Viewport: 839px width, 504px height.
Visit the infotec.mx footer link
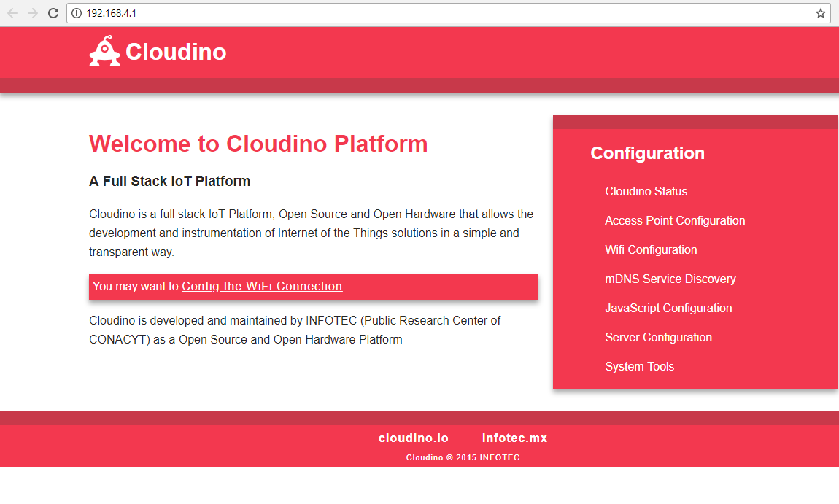(x=514, y=438)
